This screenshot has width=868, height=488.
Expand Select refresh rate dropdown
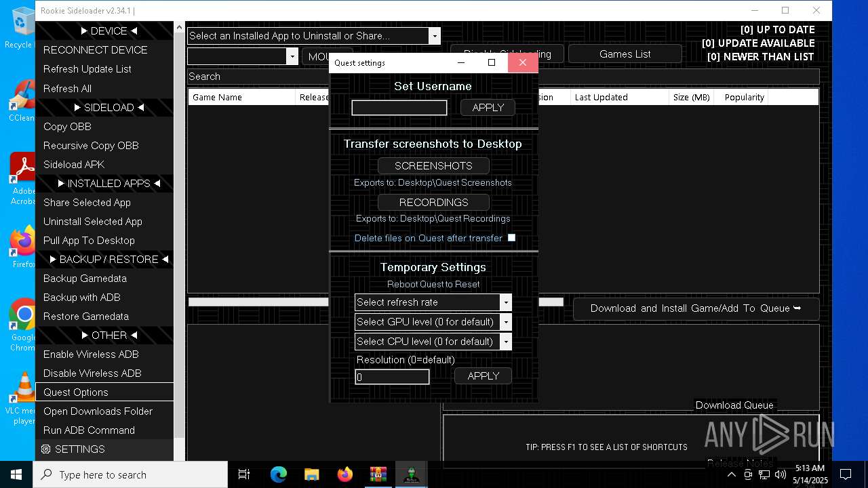tap(506, 302)
